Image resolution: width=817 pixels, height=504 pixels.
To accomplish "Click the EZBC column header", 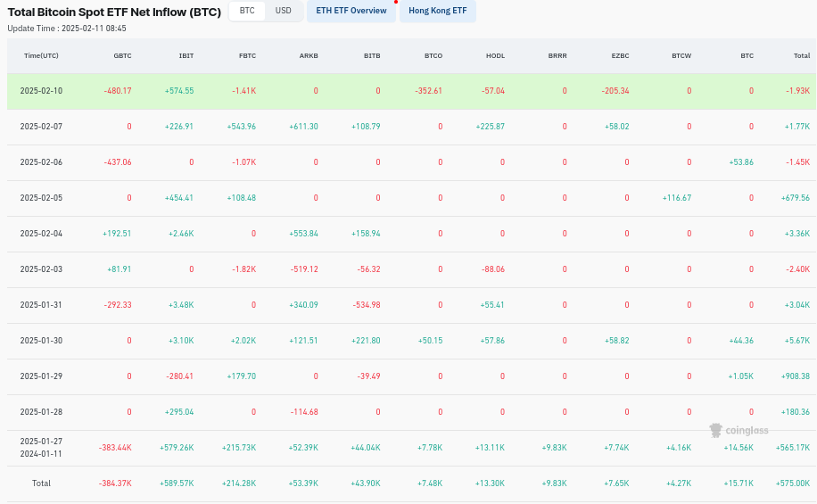I will pyautogui.click(x=620, y=56).
